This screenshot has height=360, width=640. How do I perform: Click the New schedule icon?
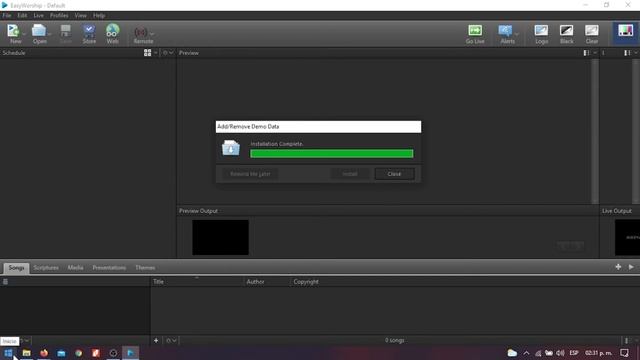click(13, 33)
